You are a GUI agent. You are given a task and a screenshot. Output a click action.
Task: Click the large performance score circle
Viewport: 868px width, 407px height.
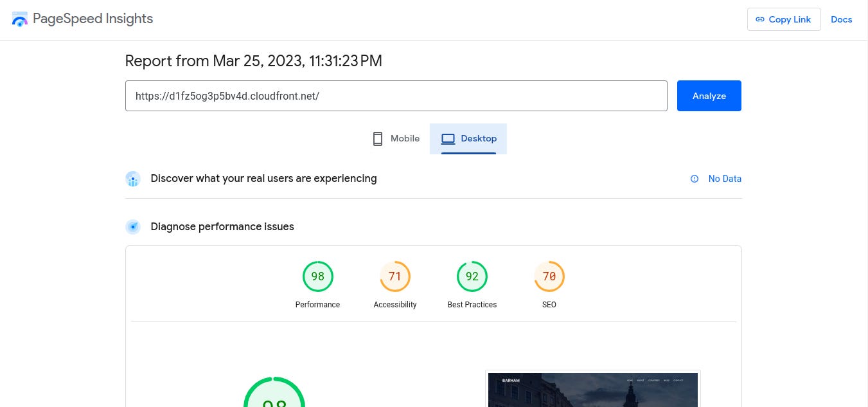274,392
